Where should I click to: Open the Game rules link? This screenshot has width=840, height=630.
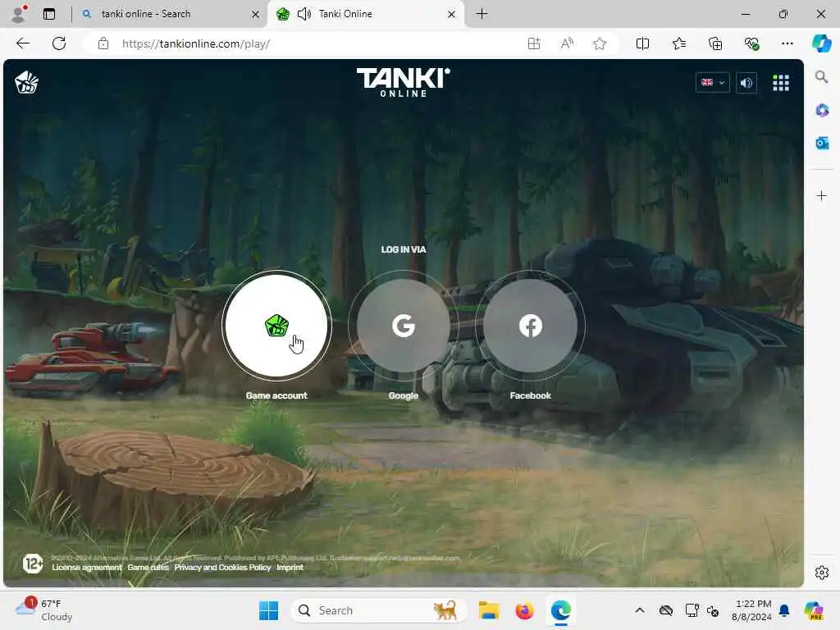148,568
